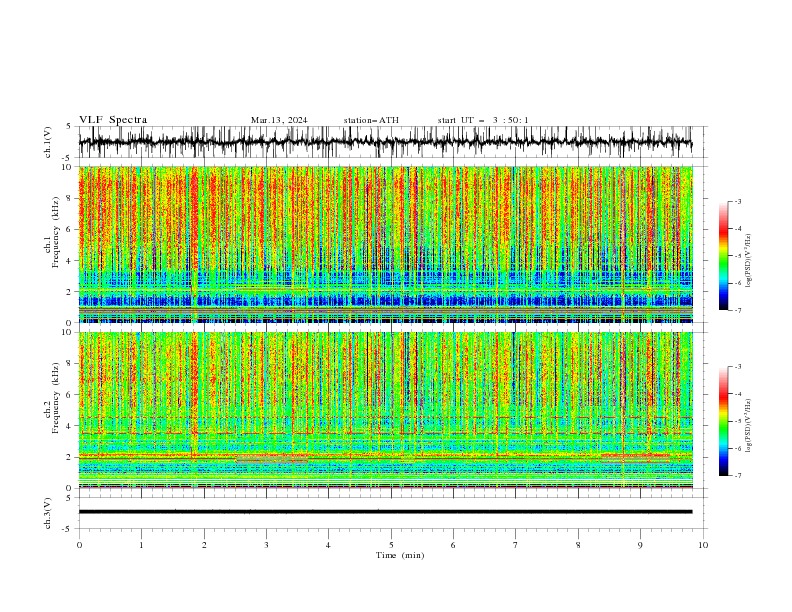Click the "-7" tick on ch.1 color bar
Viewport: 792px width, 612px height.
pos(737,310)
